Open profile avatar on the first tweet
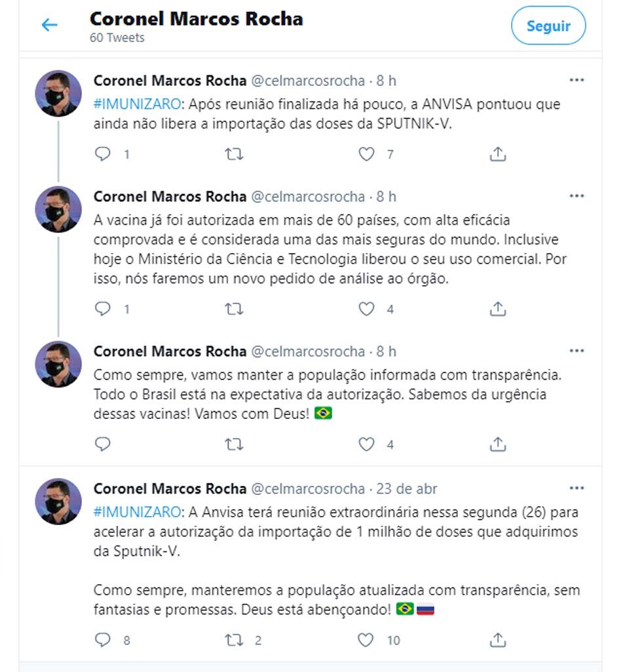This screenshot has width=629, height=672. pos(58,93)
